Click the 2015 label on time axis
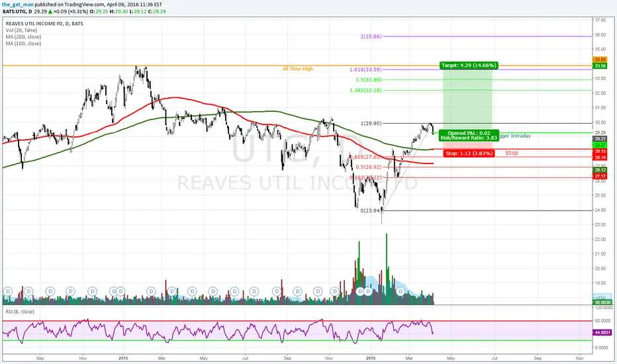617x364 pixels. 124,358
